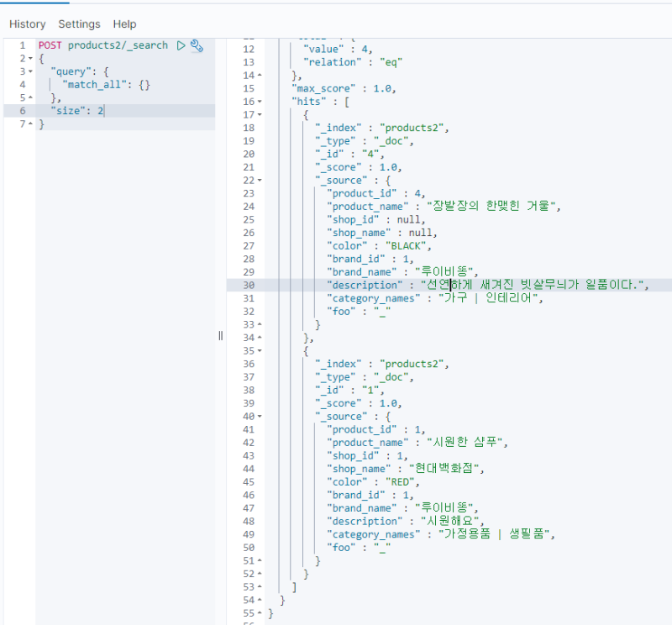
Task: Fold the hits array on response line 16
Action: coord(259,102)
